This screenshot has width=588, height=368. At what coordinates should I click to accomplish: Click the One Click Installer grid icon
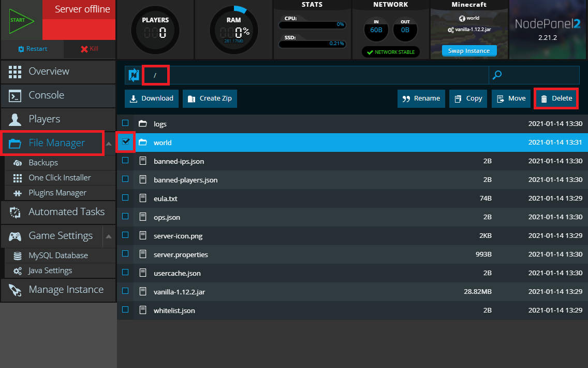17,178
